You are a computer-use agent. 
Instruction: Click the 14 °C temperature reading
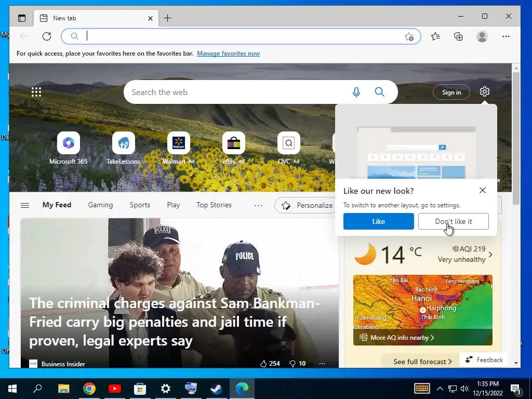(401, 254)
